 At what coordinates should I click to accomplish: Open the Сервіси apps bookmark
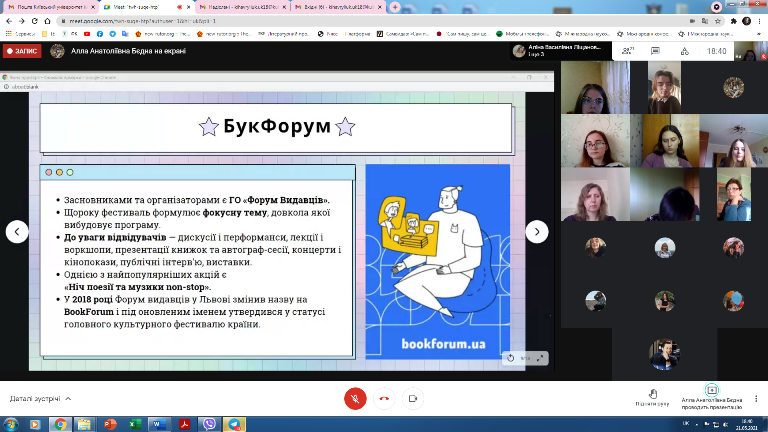[x=20, y=34]
